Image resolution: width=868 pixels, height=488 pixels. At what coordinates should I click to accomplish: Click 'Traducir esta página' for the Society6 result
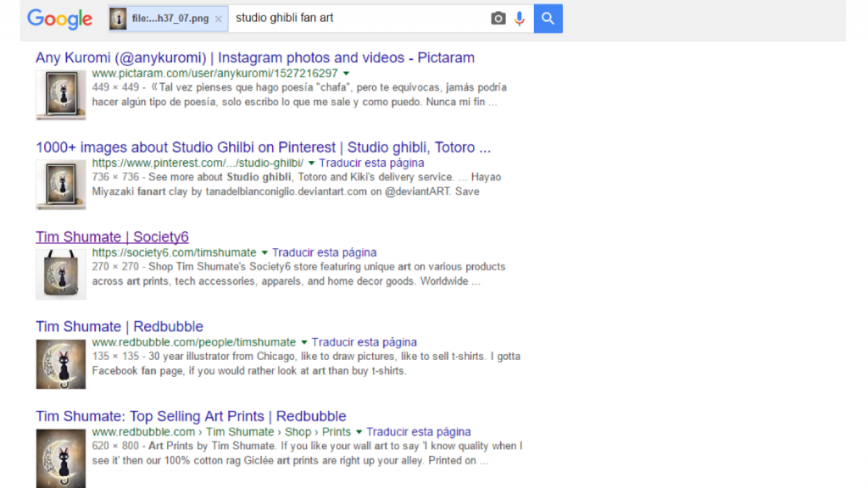click(324, 252)
